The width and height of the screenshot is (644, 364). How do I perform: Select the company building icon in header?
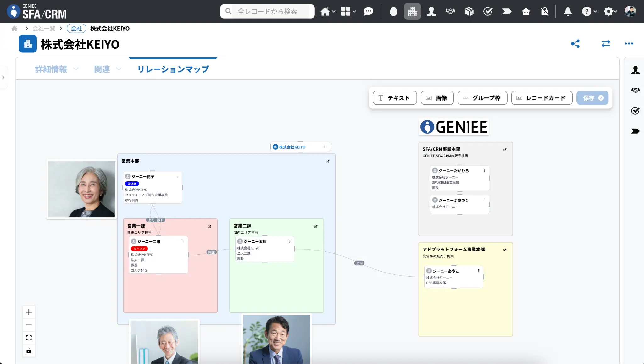[x=412, y=12]
